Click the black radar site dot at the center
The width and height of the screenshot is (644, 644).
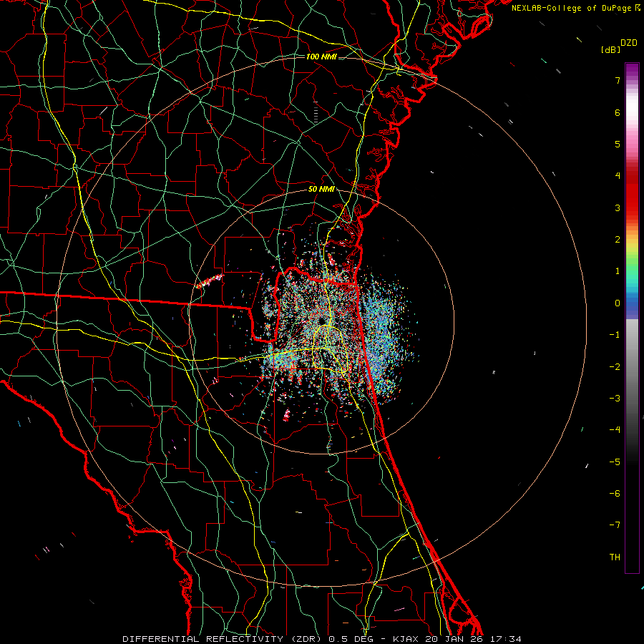321,321
